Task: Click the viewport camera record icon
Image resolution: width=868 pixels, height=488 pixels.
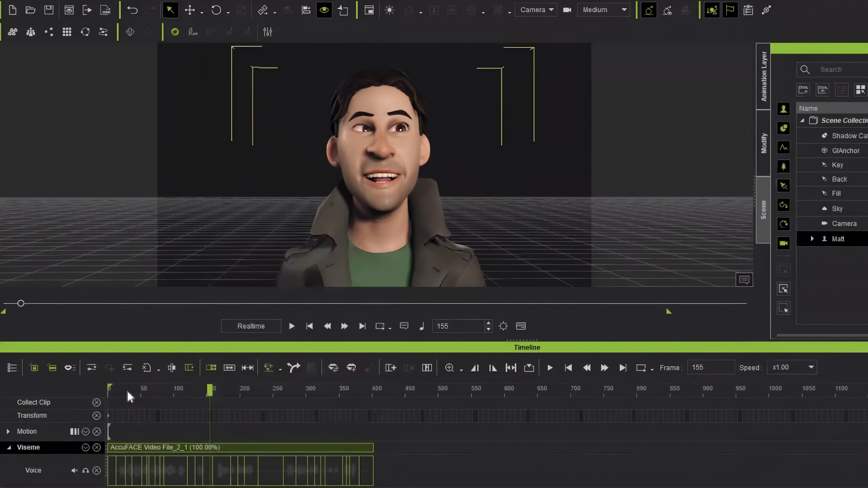Action: (x=567, y=10)
